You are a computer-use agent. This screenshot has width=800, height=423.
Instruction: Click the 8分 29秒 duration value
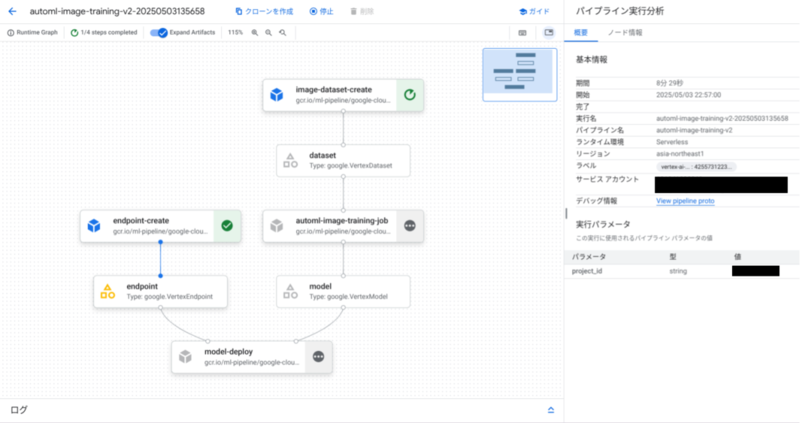[669, 83]
